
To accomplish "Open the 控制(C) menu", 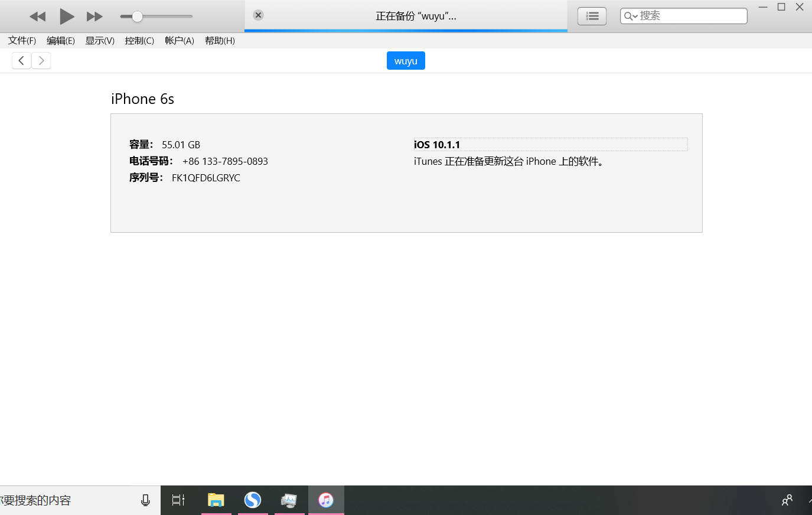I will click(139, 41).
